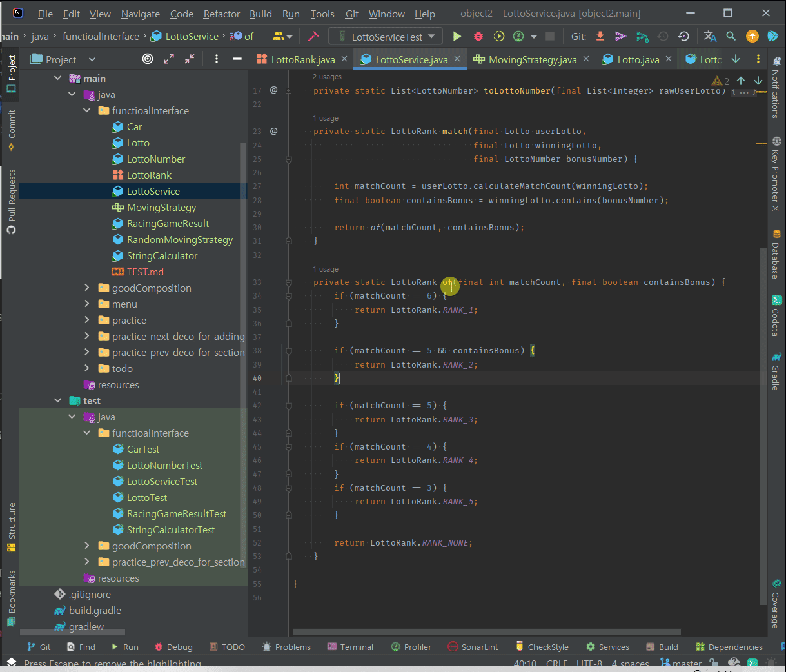Expand all nodes in the Project tree
The height and width of the screenshot is (672, 786).
pos(169,59)
